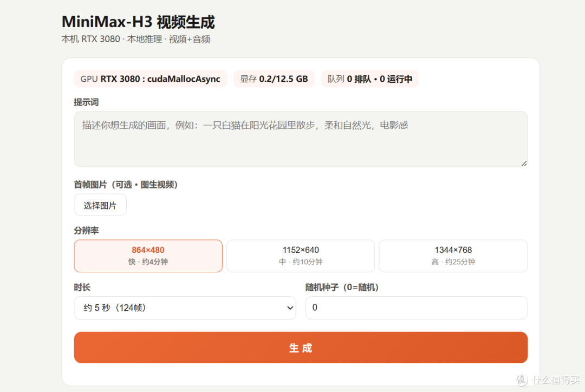Click the GPU RTX 3080 status badge
This screenshot has height=392, width=585.
pos(151,79)
